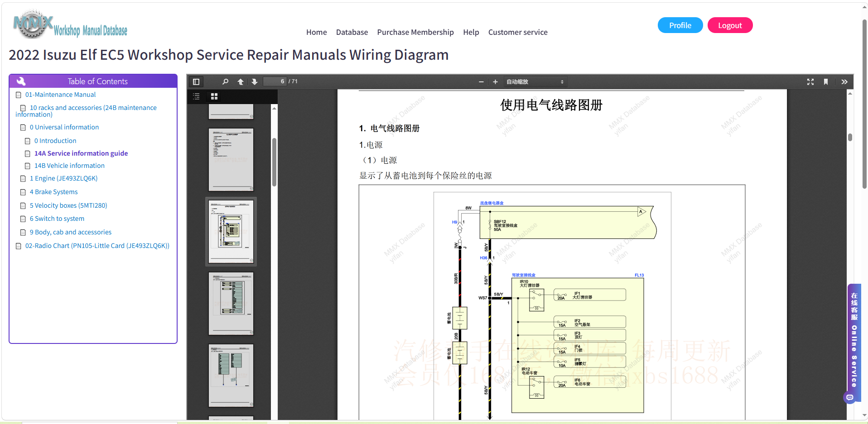Click the page icon beside 14B Vehicle information
Screen dimensions: 868x424
(28, 166)
